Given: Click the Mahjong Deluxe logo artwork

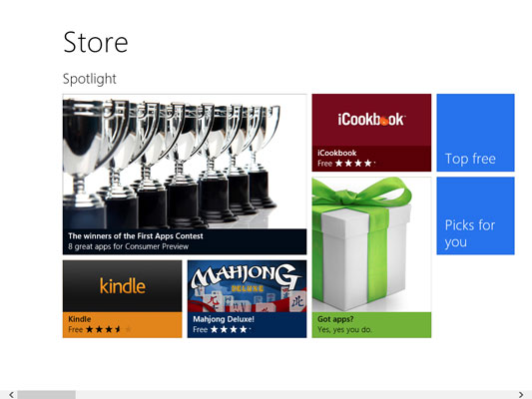Looking at the screenshot, I should click(x=247, y=286).
